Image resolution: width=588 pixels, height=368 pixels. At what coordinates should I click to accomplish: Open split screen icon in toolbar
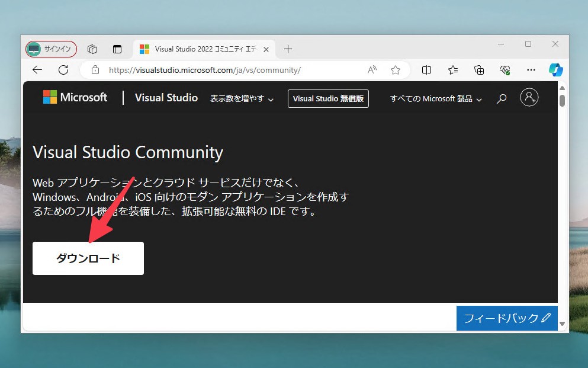coord(426,70)
